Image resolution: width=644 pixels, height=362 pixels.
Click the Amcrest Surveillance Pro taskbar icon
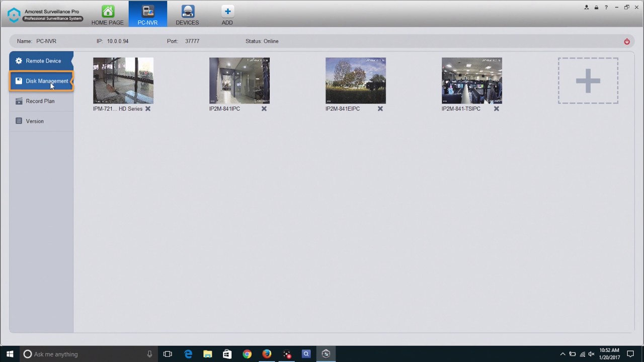point(326,354)
